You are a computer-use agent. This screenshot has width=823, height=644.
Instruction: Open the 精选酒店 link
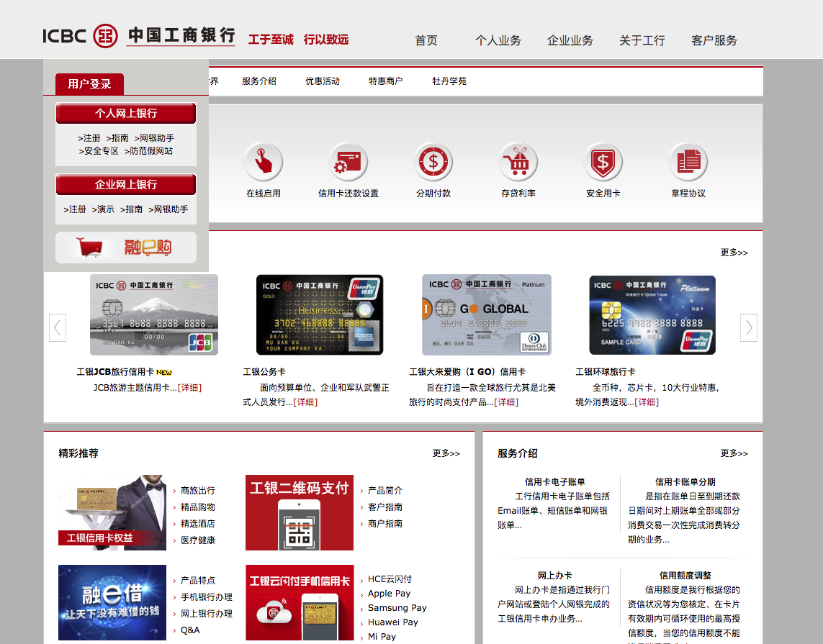pos(198,523)
